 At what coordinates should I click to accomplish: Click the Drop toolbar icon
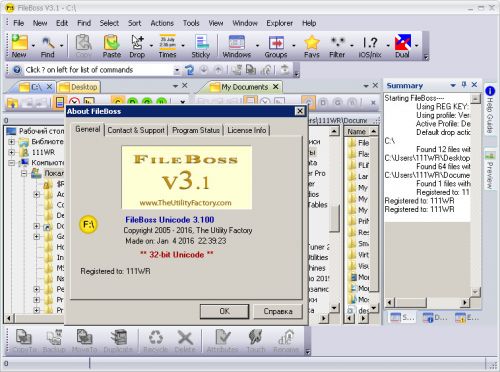[137, 46]
